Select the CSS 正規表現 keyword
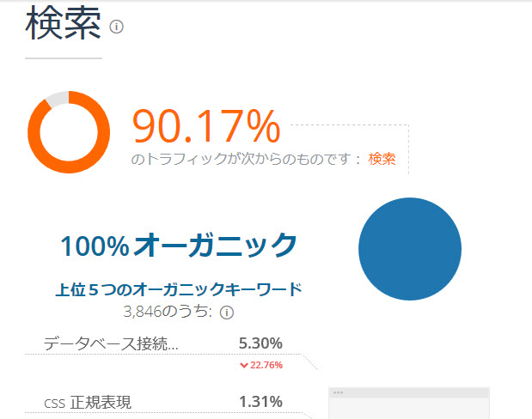532x419 pixels. click(88, 403)
